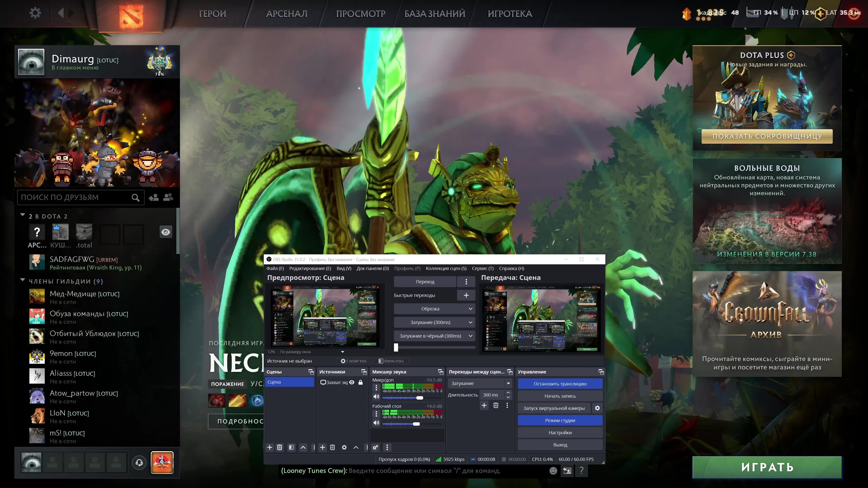Add quick transition with plus icon

466,295
